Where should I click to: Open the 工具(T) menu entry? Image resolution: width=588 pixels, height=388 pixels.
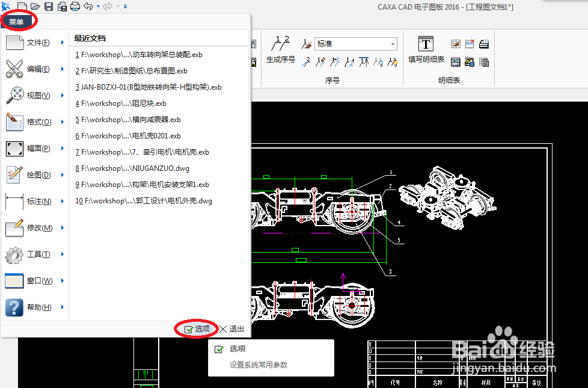click(x=34, y=254)
